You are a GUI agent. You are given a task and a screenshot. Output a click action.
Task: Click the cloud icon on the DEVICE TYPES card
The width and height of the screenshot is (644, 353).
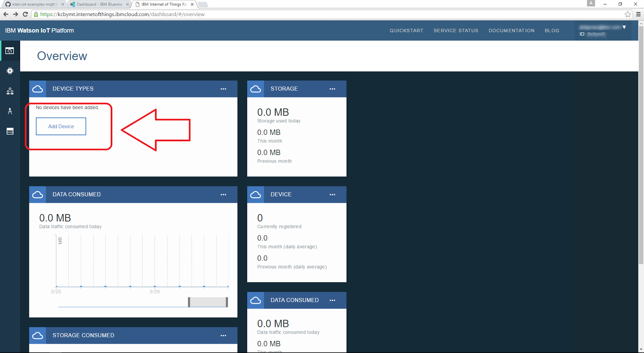38,89
